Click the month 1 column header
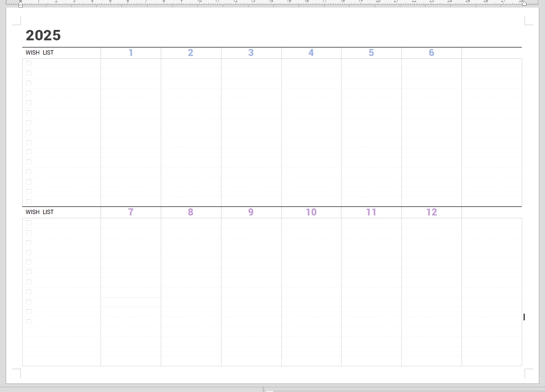 pyautogui.click(x=131, y=53)
